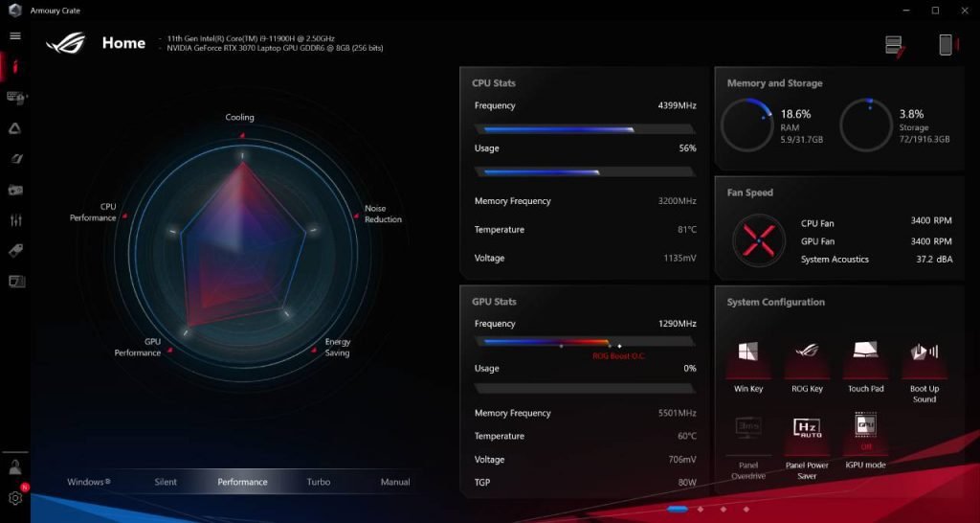
Task: Click the GPU Stats panel heading
Action: (495, 302)
